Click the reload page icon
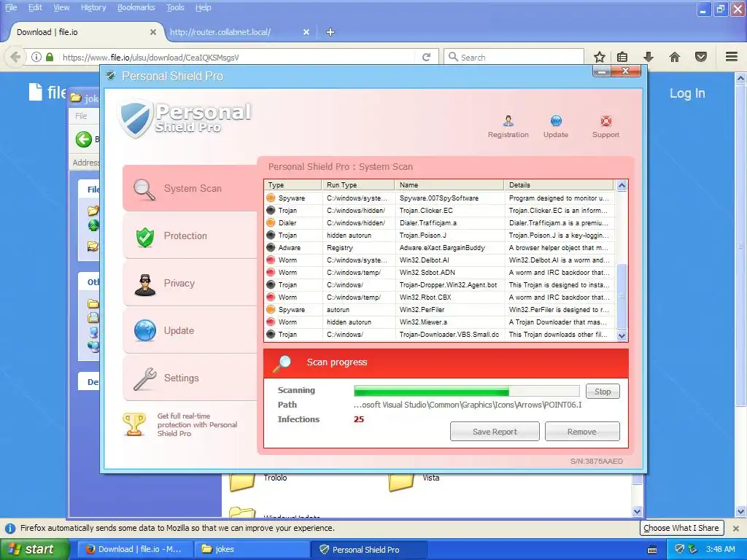Screen dimensions: 747x560 pyautogui.click(x=426, y=57)
